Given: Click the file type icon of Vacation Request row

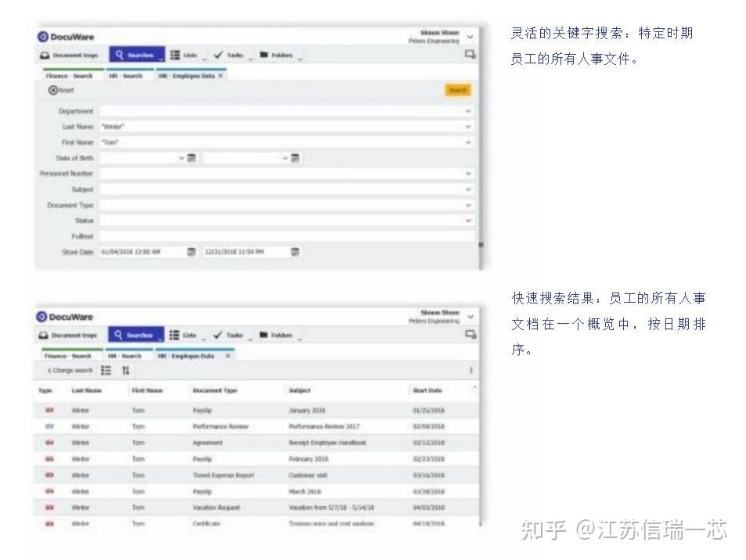Looking at the screenshot, I should [x=49, y=508].
